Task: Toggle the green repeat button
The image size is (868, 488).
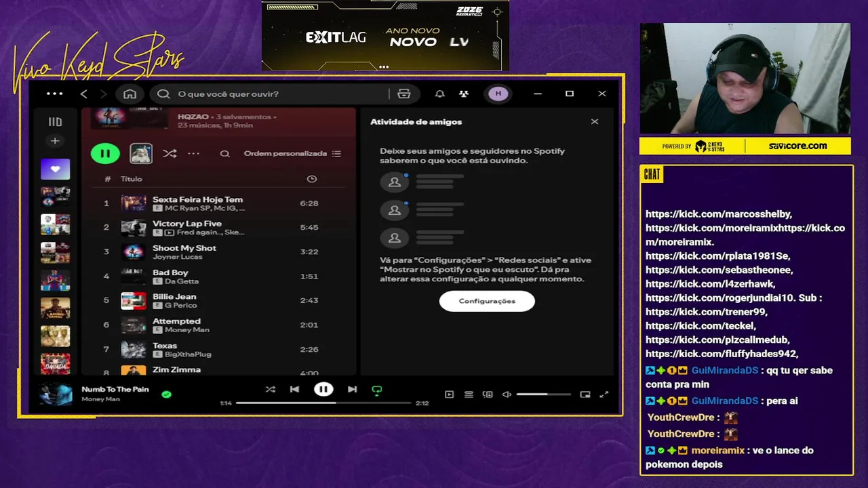Action: tap(376, 390)
